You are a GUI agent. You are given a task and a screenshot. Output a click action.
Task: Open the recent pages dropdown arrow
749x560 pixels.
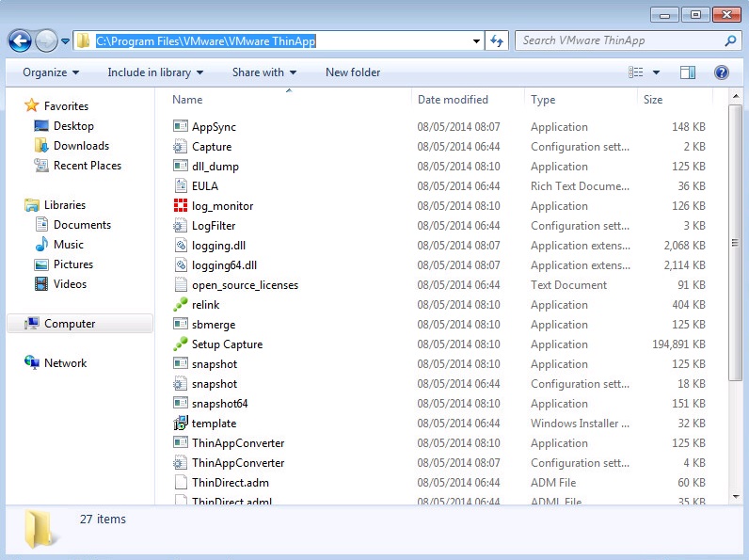click(x=66, y=41)
